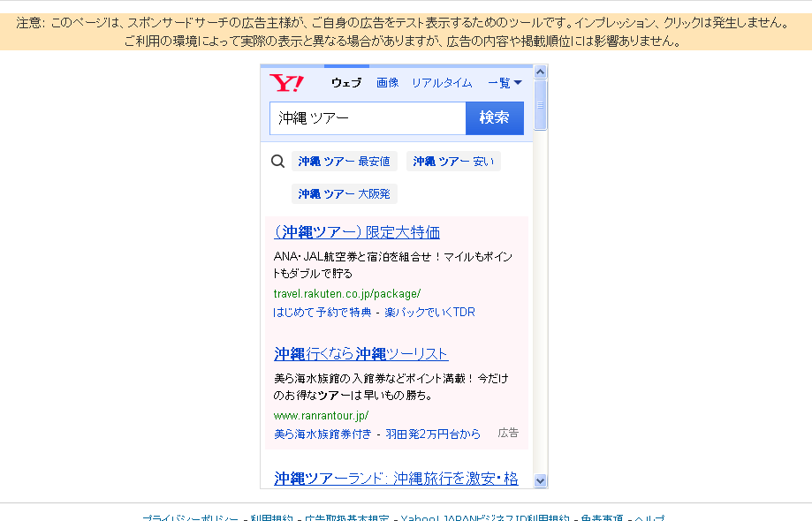Open はじめて予約で特典 sitelink
Viewport: 812px width, 521px height.
[323, 313]
